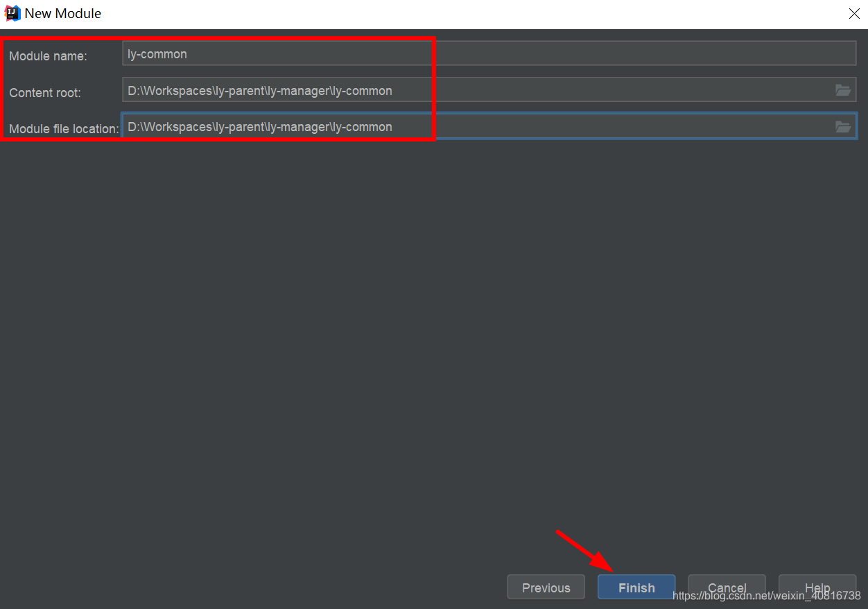This screenshot has width=868, height=609.
Task: Click the IntelliJ icon in title bar
Action: click(x=12, y=13)
